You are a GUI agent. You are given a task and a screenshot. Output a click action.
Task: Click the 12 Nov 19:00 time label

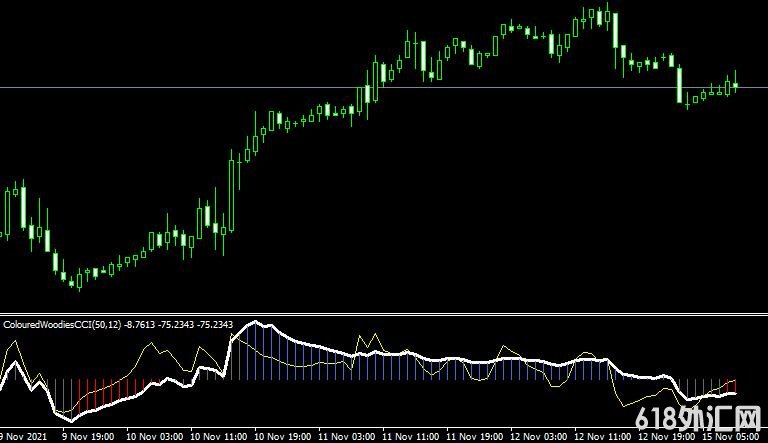(x=668, y=437)
